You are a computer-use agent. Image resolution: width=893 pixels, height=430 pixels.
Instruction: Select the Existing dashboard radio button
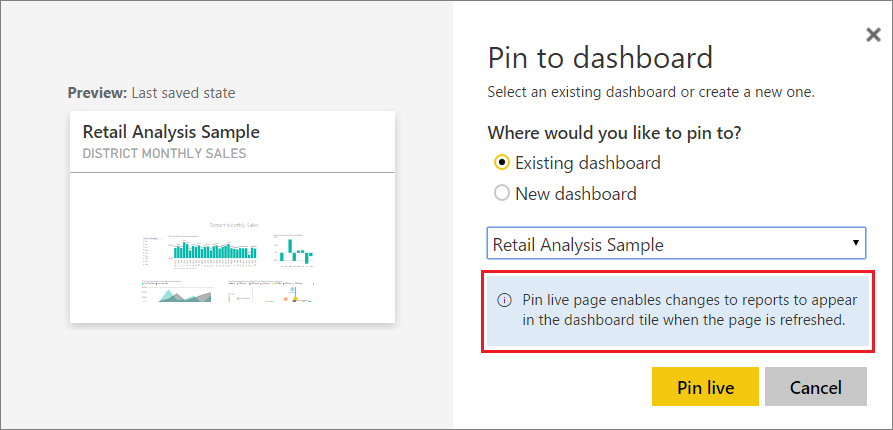tap(502, 163)
